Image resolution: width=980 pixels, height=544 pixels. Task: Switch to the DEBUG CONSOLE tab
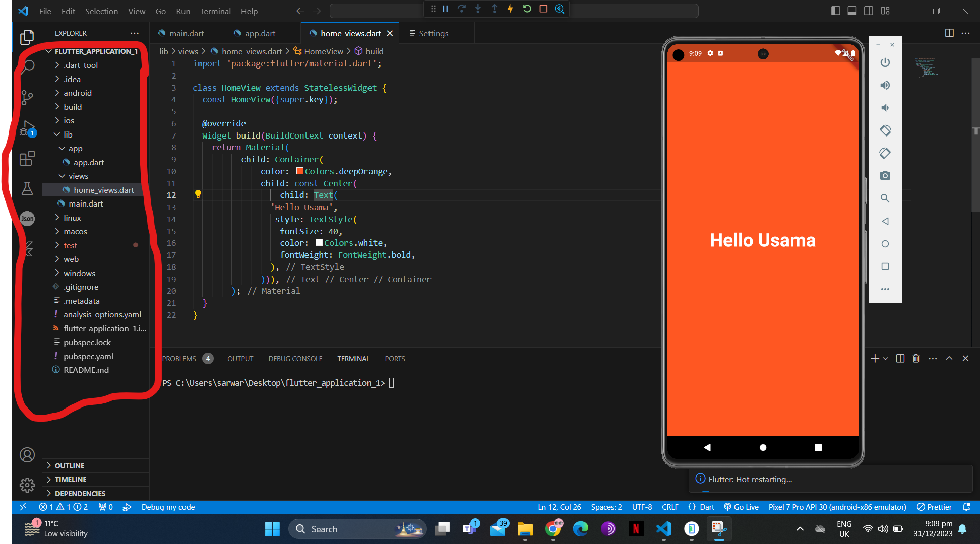click(295, 359)
